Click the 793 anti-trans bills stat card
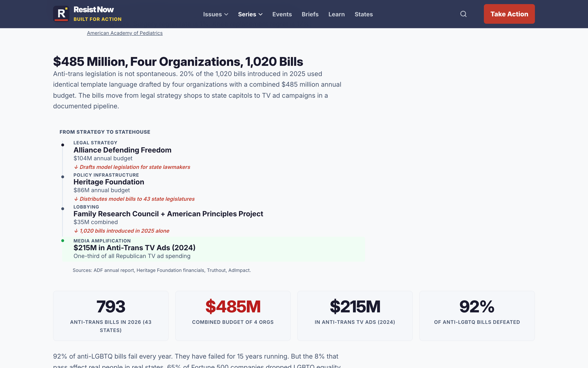The image size is (588, 368). (111, 316)
